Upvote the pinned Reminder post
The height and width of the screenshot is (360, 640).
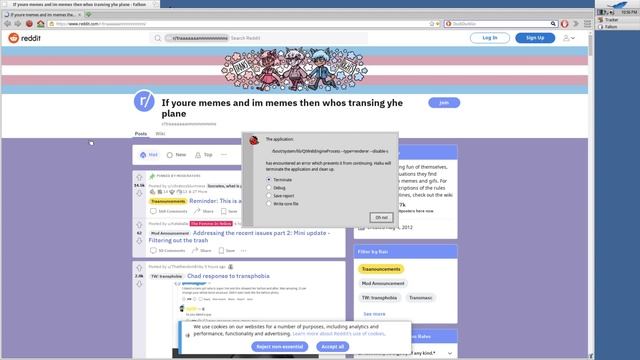point(139,178)
